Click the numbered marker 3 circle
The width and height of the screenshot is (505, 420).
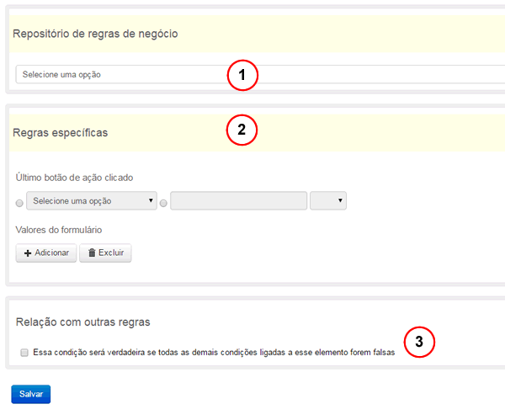[419, 342]
